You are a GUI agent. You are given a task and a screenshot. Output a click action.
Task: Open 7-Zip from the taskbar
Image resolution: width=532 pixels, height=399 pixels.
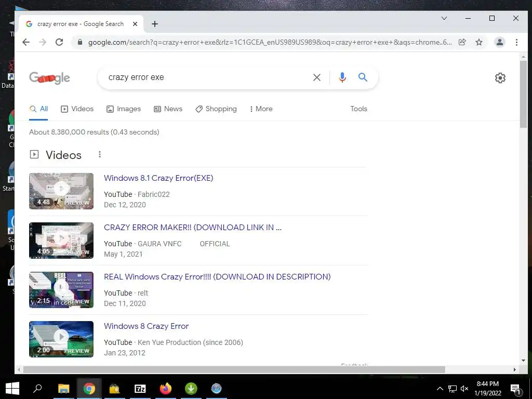(140, 389)
